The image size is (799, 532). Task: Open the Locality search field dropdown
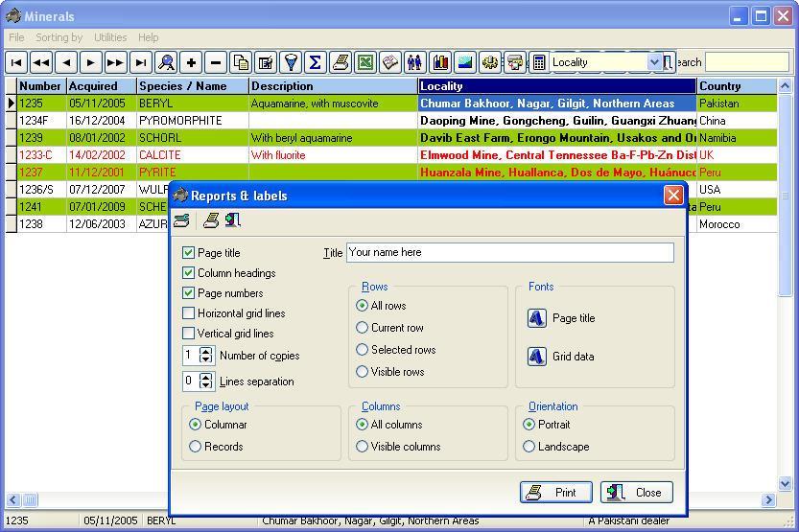point(655,62)
